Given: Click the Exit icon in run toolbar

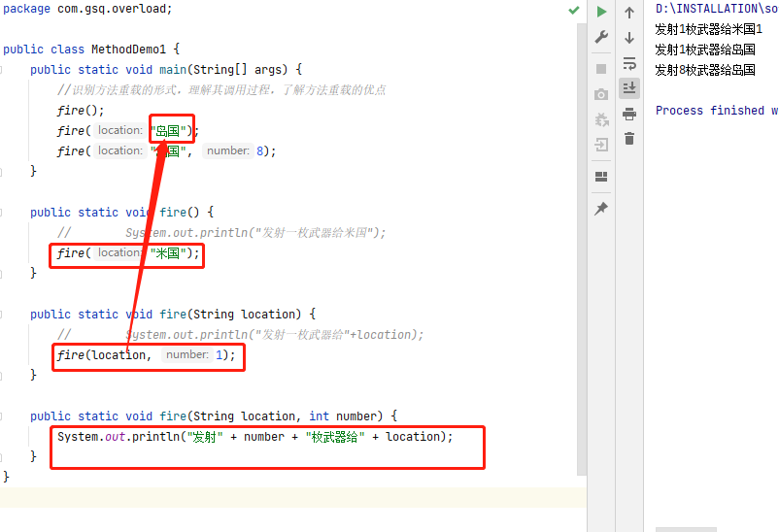Looking at the screenshot, I should coord(601,145).
